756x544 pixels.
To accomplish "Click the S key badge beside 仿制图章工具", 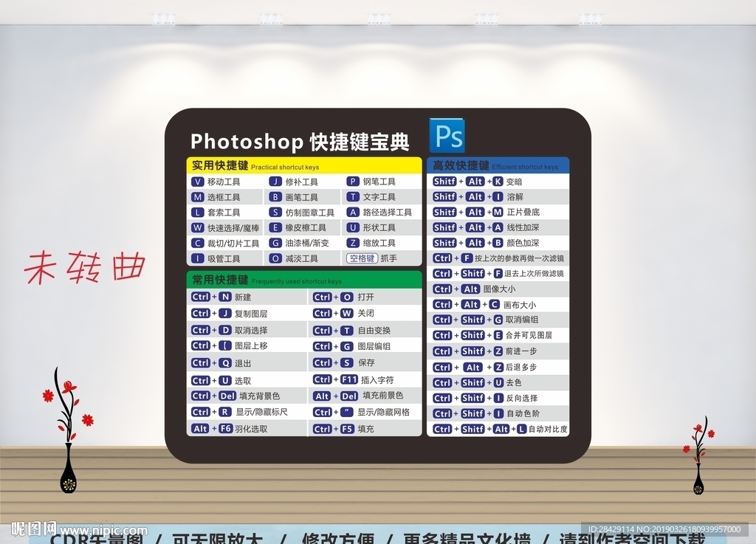I will [275, 213].
